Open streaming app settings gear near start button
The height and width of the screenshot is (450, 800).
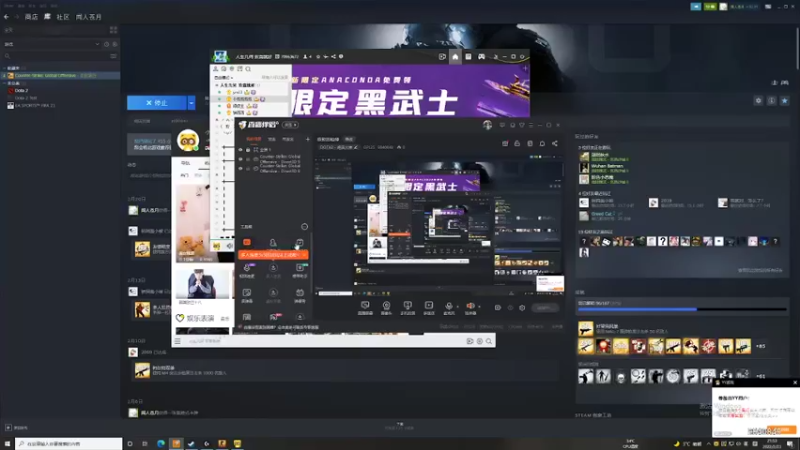coord(522,308)
